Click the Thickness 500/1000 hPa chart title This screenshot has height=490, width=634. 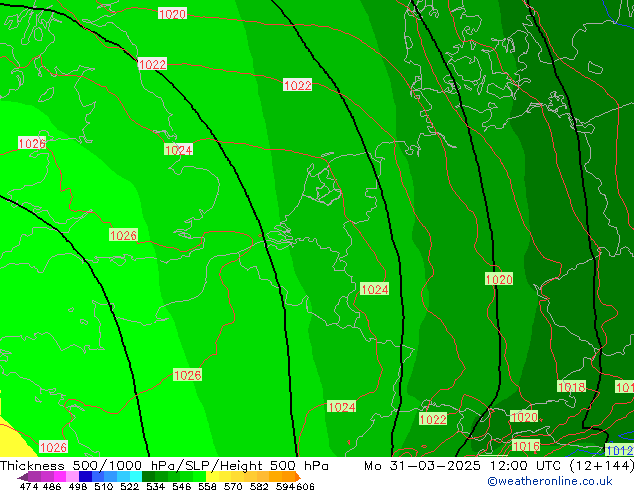click(90, 466)
